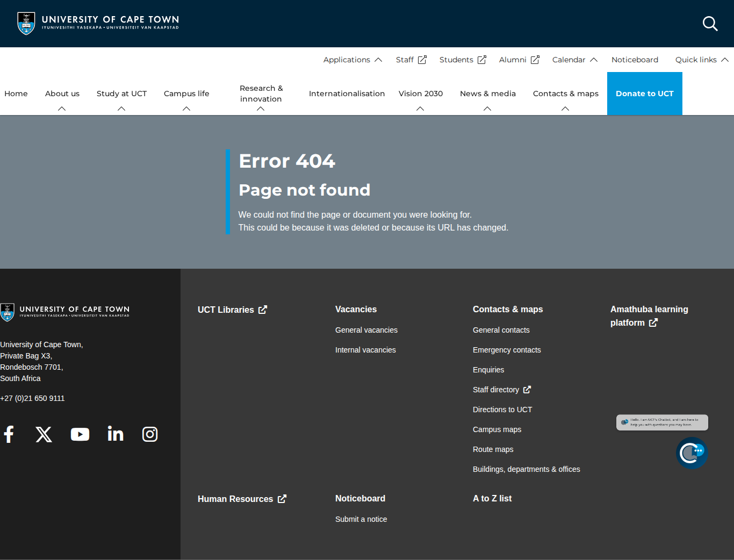Open the search magnifier icon
Viewport: 734px width, 560px height.
tap(710, 24)
